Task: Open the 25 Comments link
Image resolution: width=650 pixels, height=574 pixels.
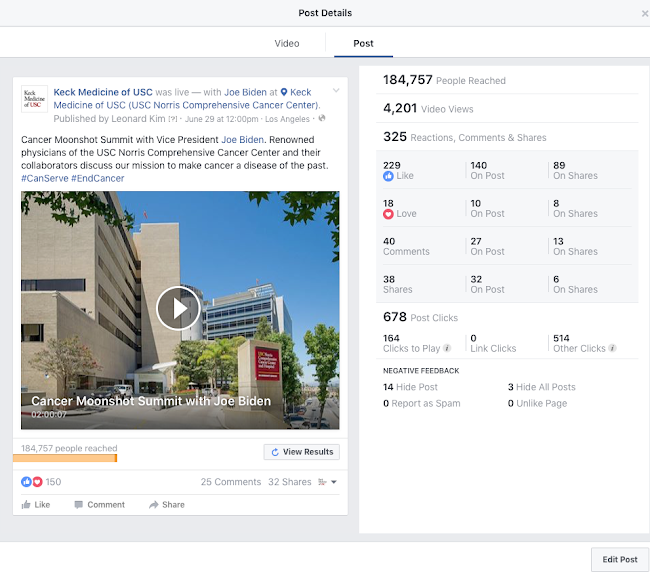Action: click(231, 482)
